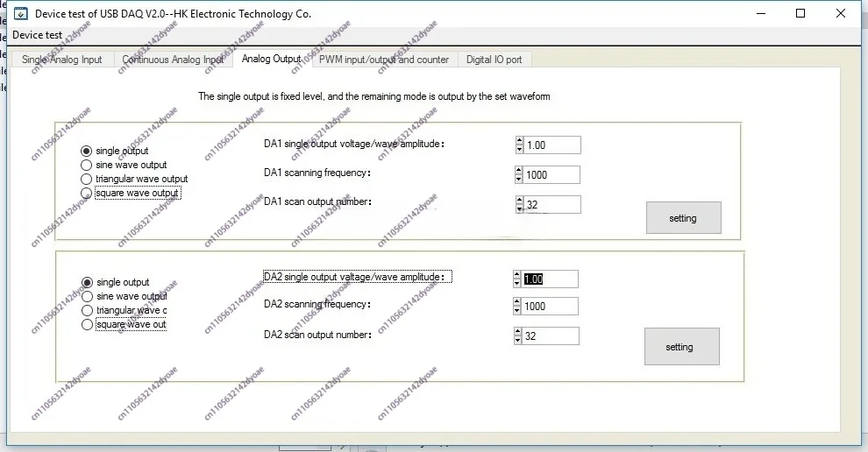Choose DA2 square wave radio button
The image size is (868, 452).
tap(87, 324)
